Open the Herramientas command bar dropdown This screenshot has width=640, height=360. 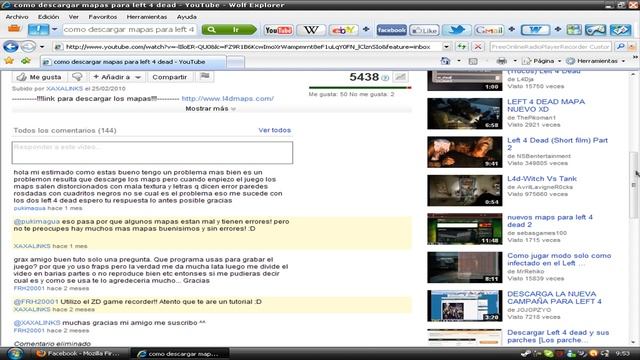596,61
